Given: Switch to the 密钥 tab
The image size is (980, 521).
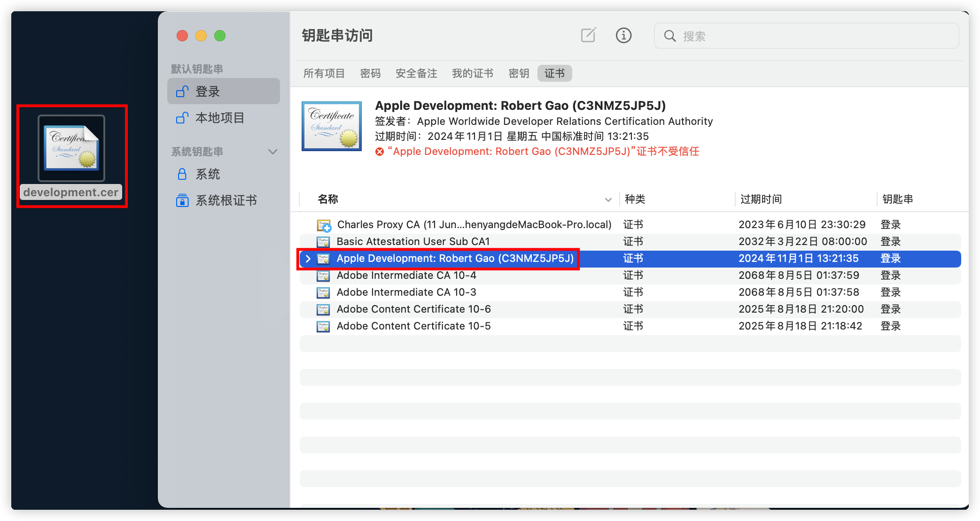Looking at the screenshot, I should click(x=519, y=73).
